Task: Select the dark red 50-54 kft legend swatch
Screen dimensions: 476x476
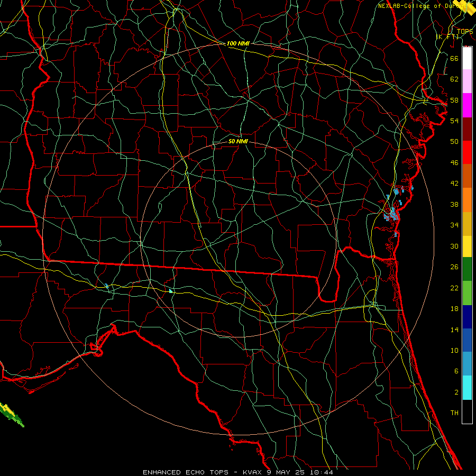Action: [x=467, y=129]
